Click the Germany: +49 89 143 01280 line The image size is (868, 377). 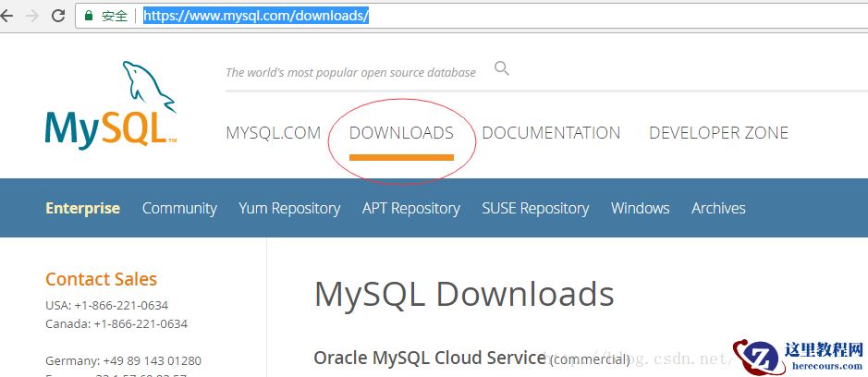pyautogui.click(x=124, y=361)
